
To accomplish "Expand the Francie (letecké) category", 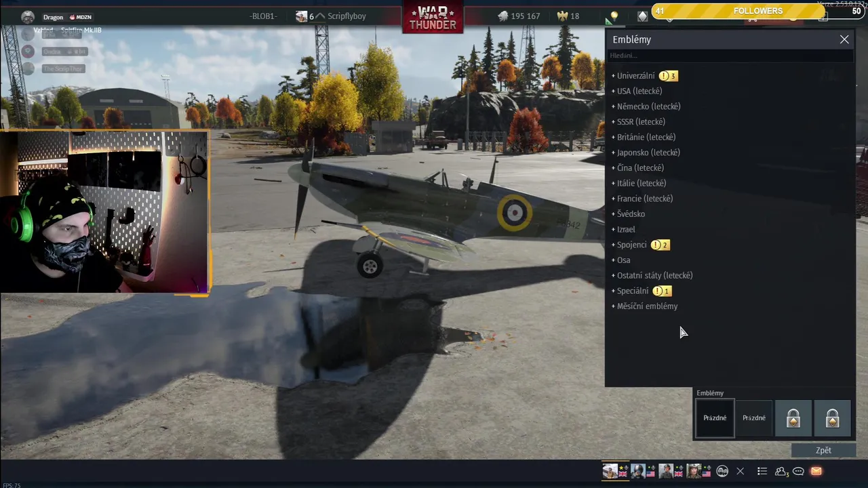I will click(x=642, y=199).
